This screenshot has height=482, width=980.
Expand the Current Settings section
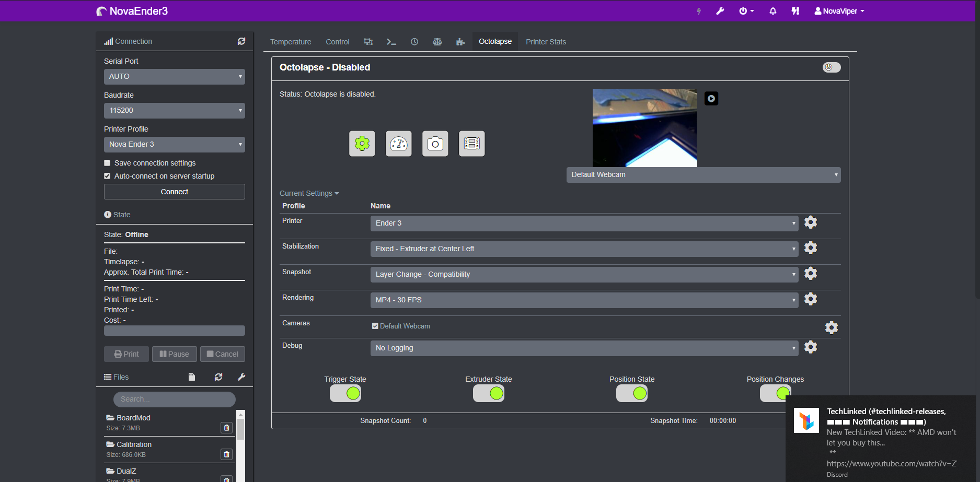pos(309,193)
